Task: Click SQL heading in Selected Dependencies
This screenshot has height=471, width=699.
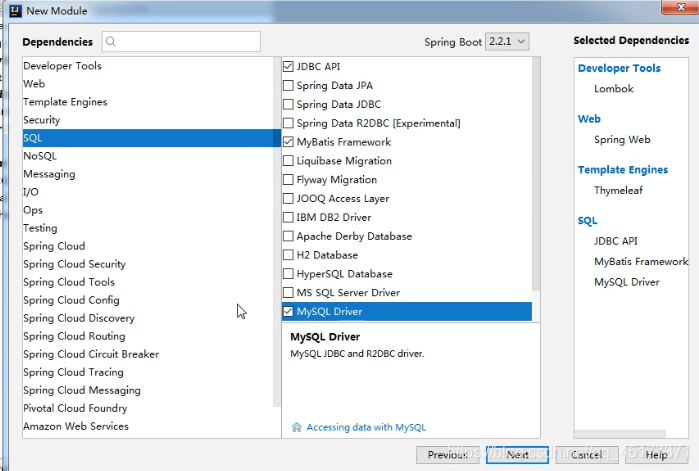Action: tap(588, 221)
